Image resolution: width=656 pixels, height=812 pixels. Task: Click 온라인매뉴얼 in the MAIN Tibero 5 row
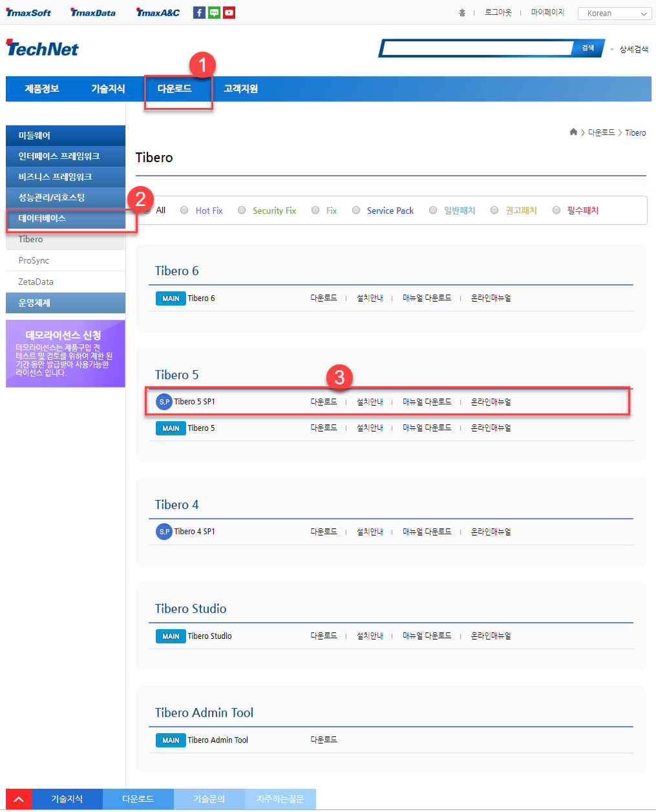[491, 428]
